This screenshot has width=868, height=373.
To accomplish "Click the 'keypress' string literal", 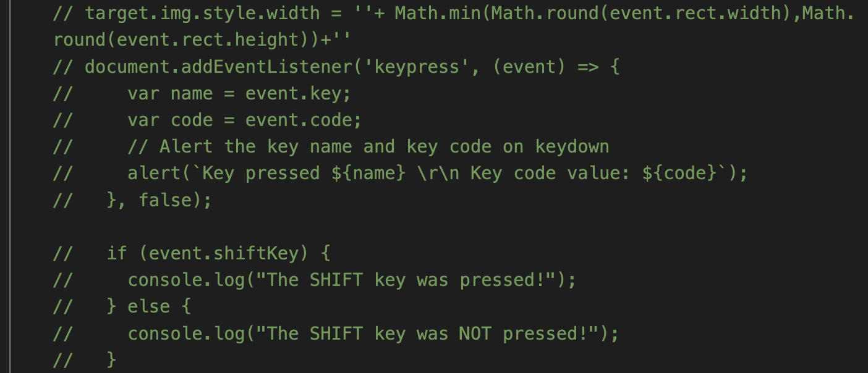I will pyautogui.click(x=417, y=67).
